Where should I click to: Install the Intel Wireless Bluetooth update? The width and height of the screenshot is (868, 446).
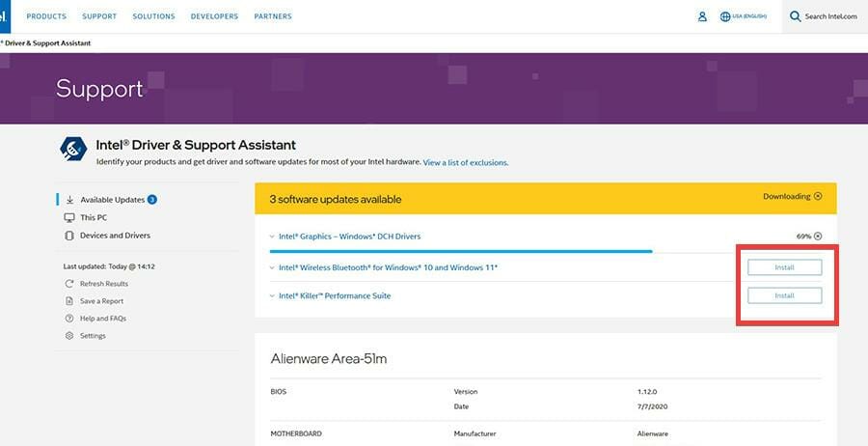click(x=784, y=267)
